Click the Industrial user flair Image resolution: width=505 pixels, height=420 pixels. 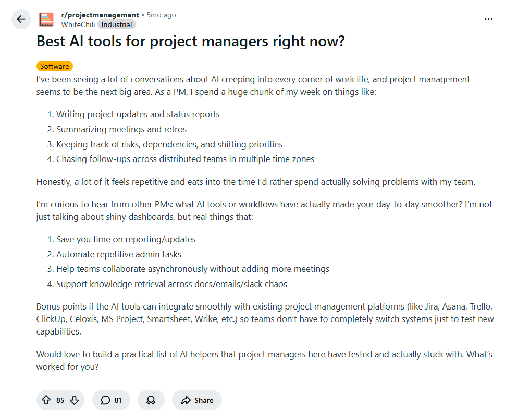(117, 24)
